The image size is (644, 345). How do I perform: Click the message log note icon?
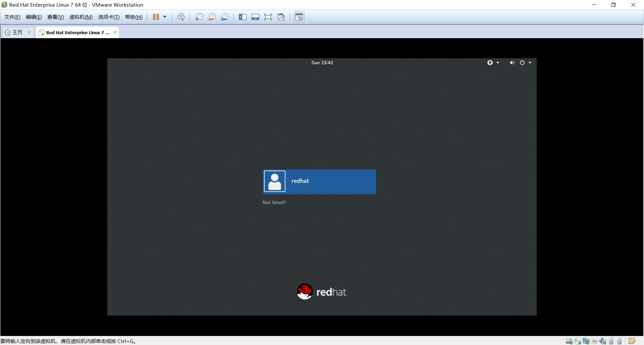point(632,341)
